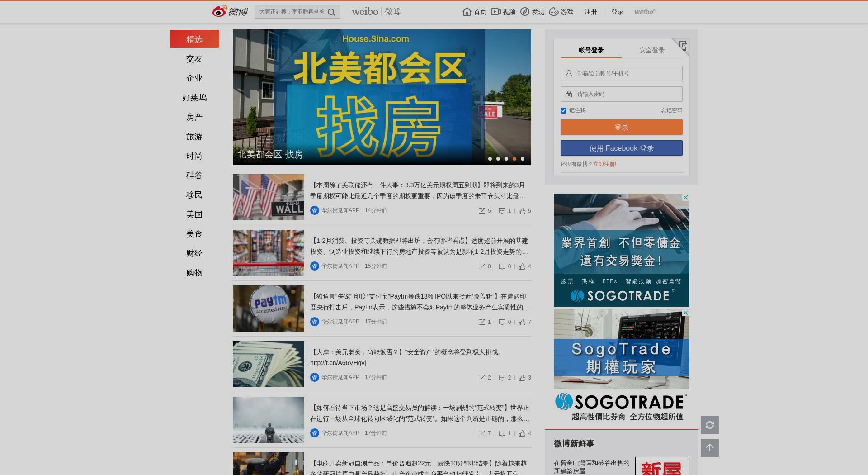This screenshot has height=475, width=868.
Task: Open dollar bills post thumbnail
Action: (x=269, y=364)
